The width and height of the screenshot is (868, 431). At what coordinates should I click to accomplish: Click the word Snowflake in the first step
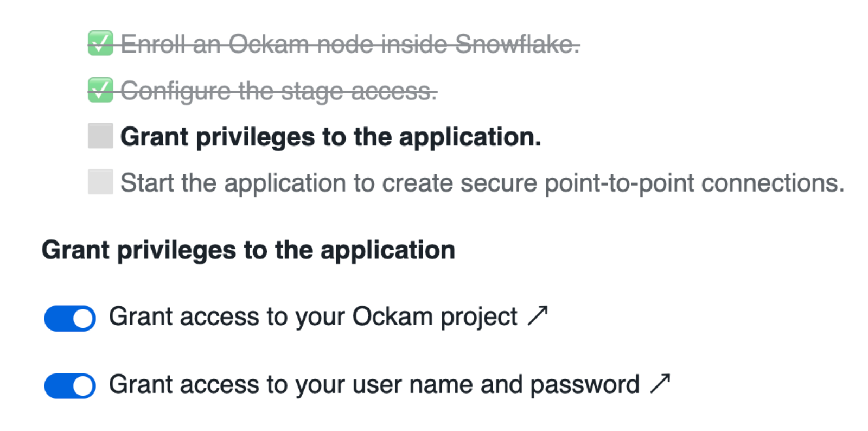(516, 45)
